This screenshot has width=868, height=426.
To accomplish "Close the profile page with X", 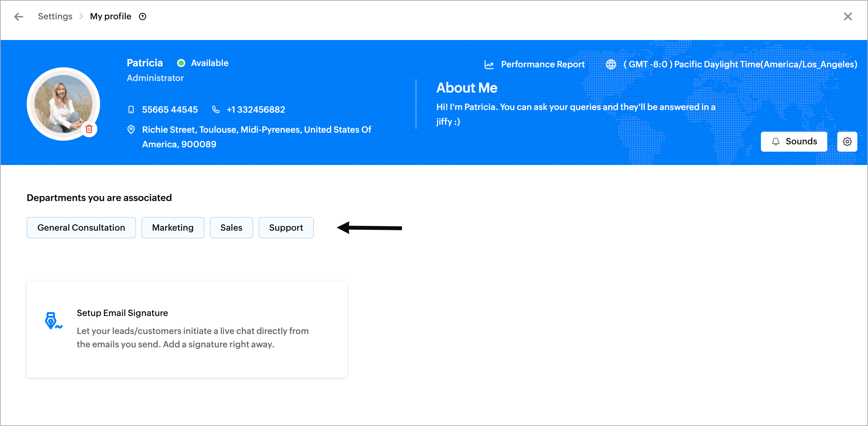I will (847, 17).
